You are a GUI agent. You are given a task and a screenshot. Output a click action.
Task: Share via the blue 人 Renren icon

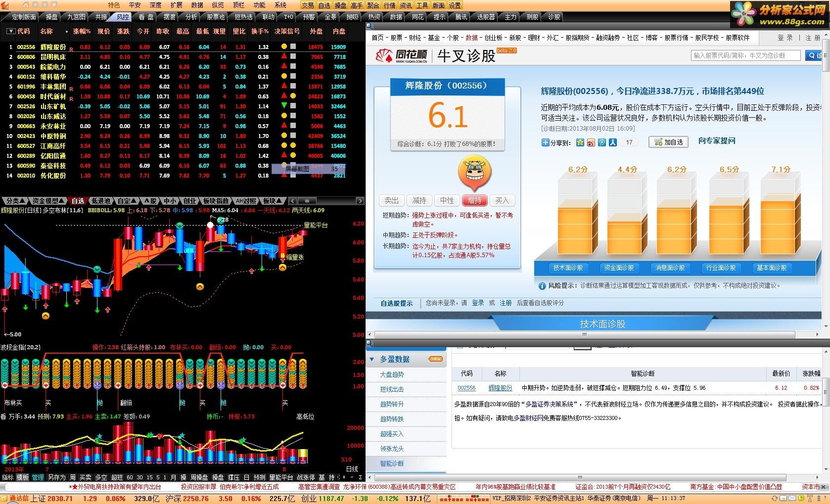click(x=612, y=142)
